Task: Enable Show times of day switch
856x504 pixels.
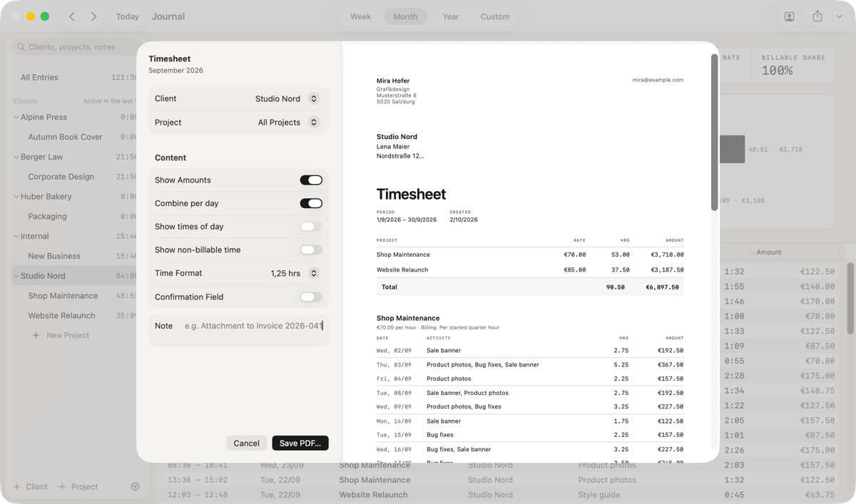Action: click(x=311, y=227)
